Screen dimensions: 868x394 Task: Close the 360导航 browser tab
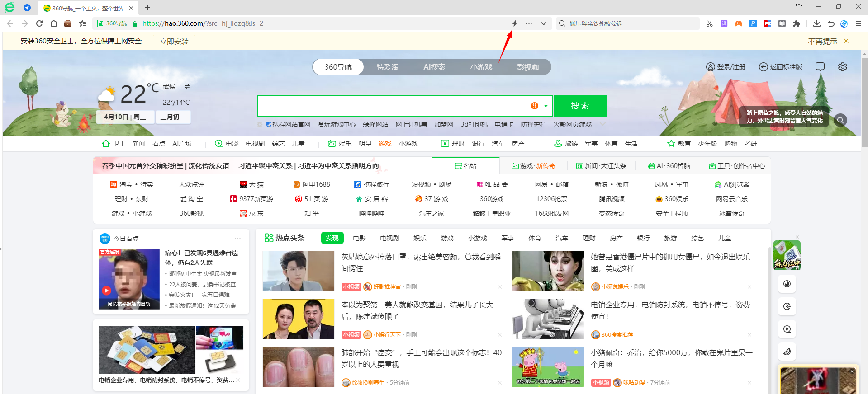[131, 8]
